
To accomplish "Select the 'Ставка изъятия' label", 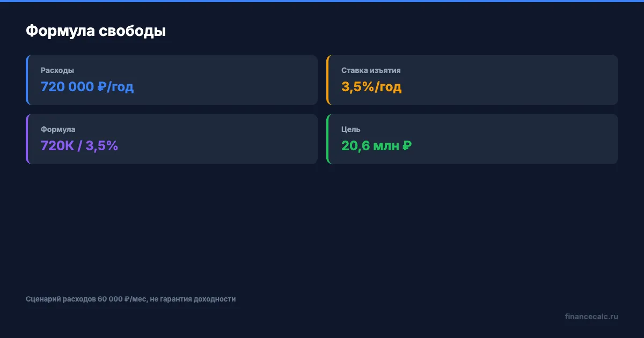I will pyautogui.click(x=371, y=70).
